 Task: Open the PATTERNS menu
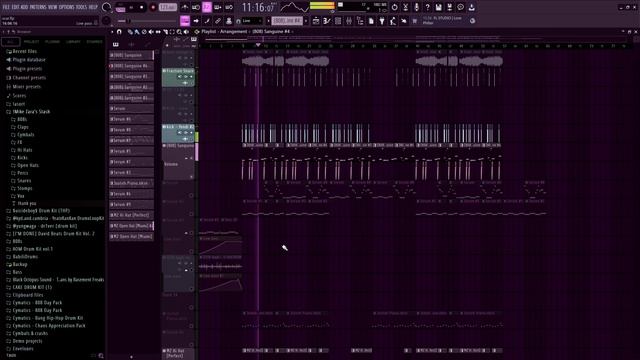pyautogui.click(x=38, y=7)
